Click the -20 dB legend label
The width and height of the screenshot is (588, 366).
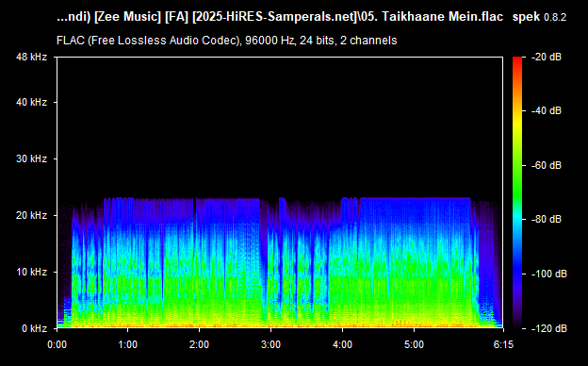point(546,57)
